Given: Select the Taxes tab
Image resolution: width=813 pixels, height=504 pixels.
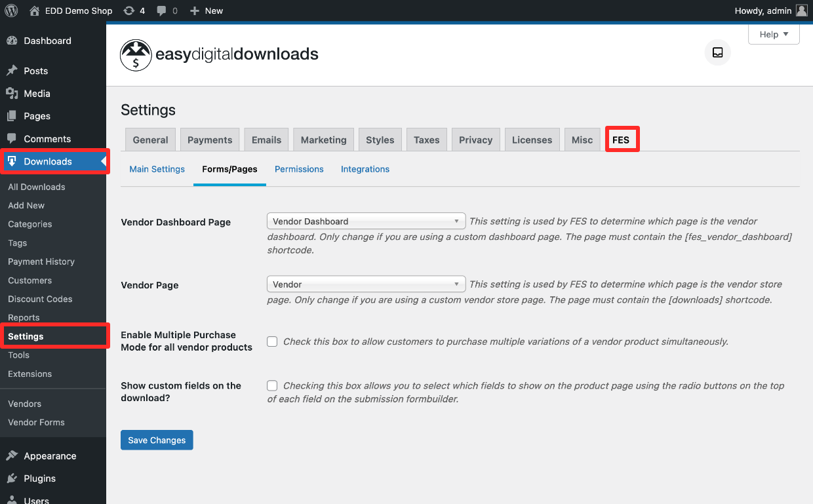Looking at the screenshot, I should coord(427,140).
